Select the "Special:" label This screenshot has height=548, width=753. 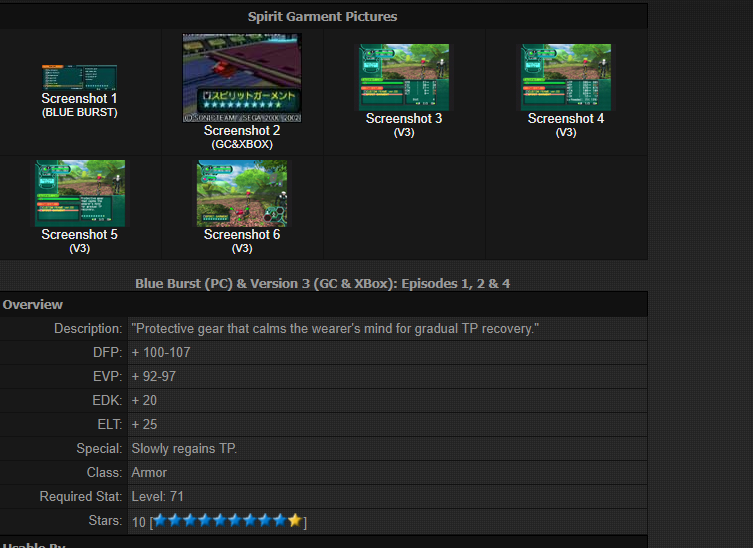pos(99,449)
